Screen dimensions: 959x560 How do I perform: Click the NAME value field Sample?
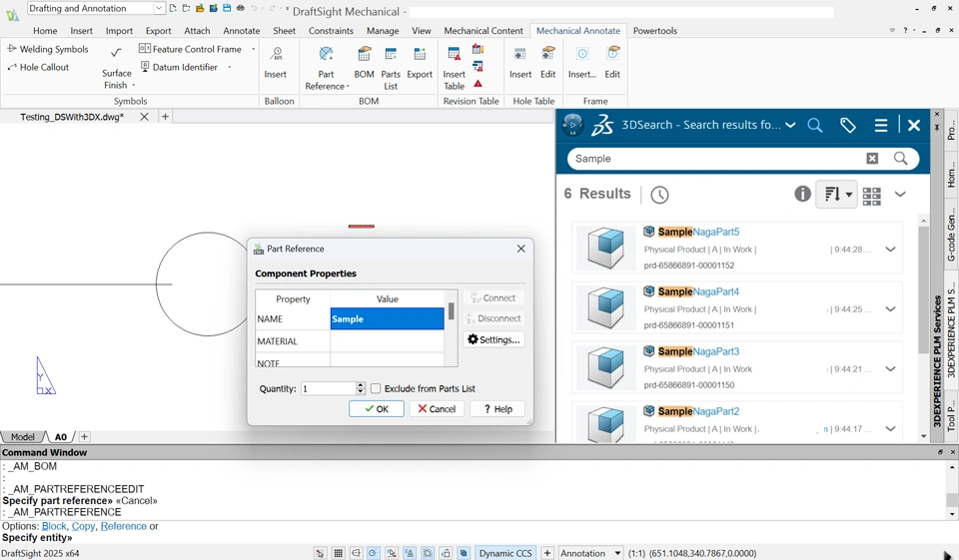[x=388, y=319]
